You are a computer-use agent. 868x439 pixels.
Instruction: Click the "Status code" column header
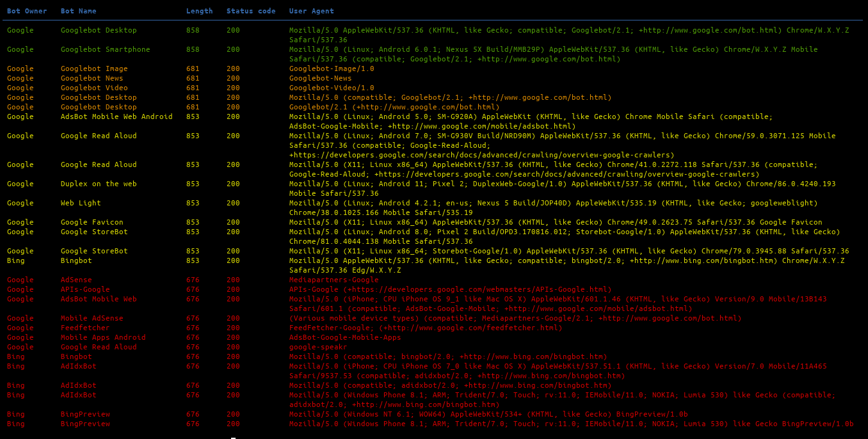(x=251, y=11)
